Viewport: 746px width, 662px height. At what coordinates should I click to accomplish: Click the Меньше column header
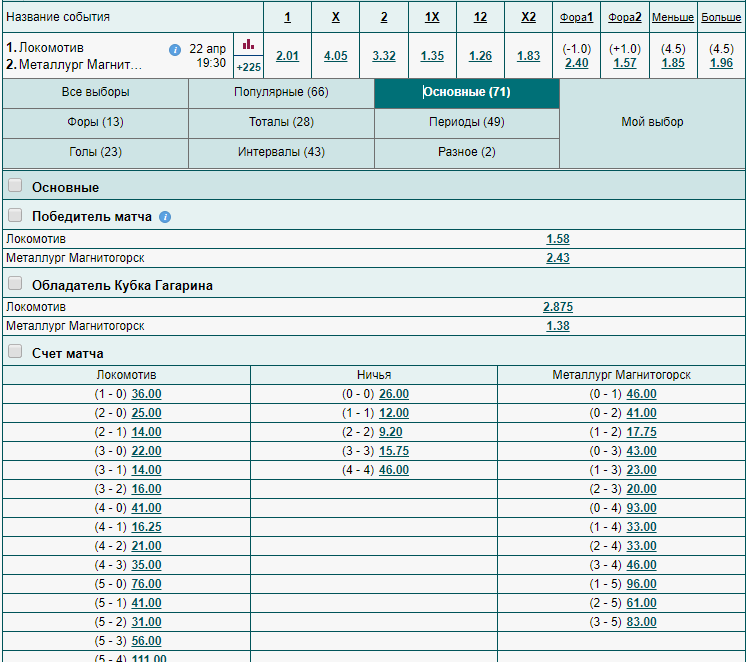point(673,17)
